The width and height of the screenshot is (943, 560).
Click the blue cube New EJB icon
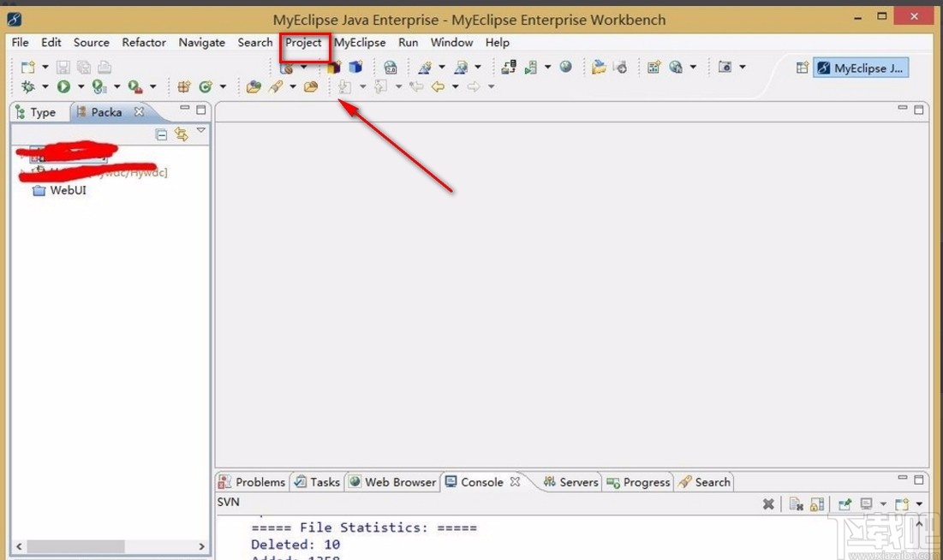coord(356,67)
